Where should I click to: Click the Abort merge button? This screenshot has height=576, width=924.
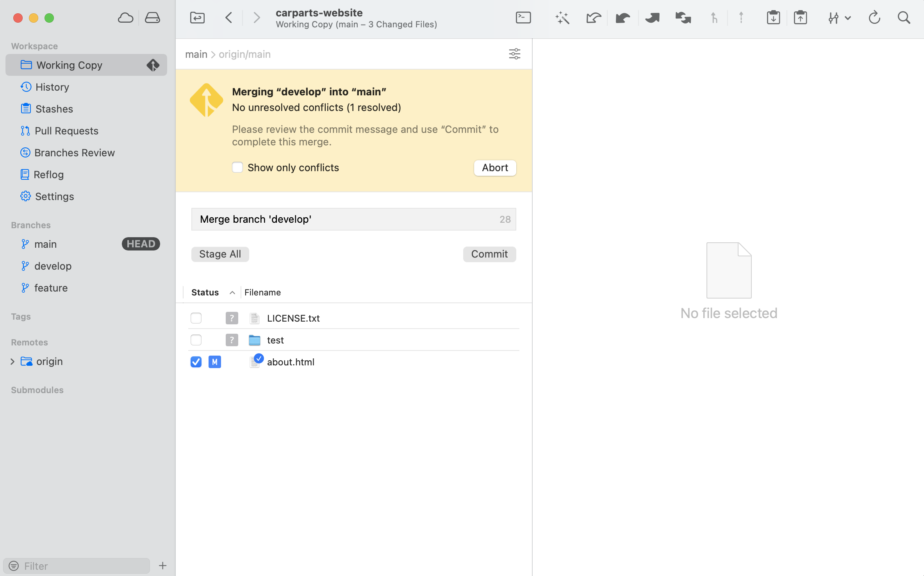coord(495,168)
